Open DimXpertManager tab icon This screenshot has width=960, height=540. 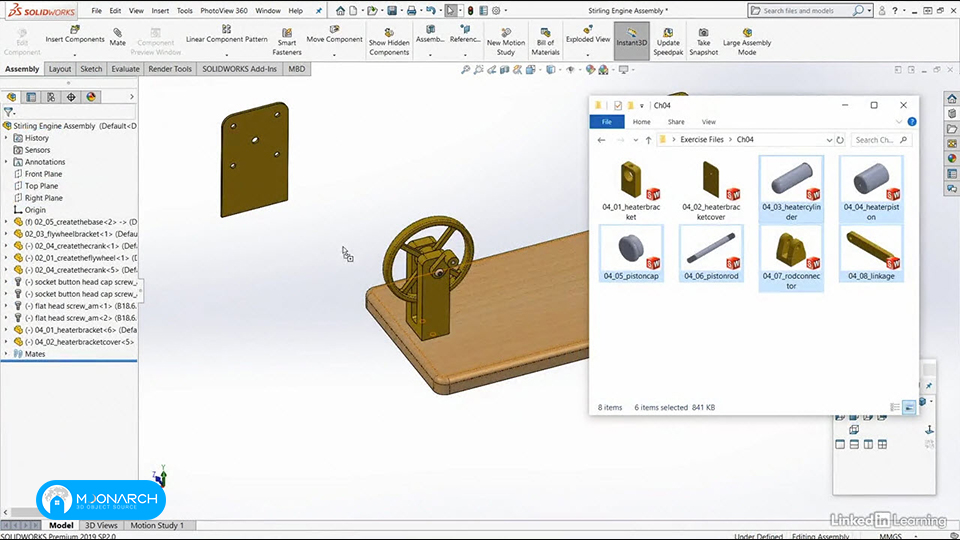71,97
